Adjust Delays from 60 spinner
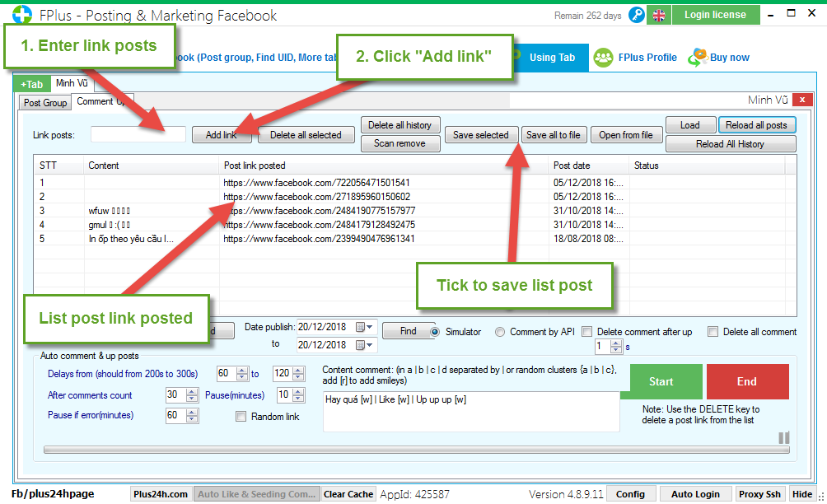Viewport: 827px width, 504px height. click(242, 374)
